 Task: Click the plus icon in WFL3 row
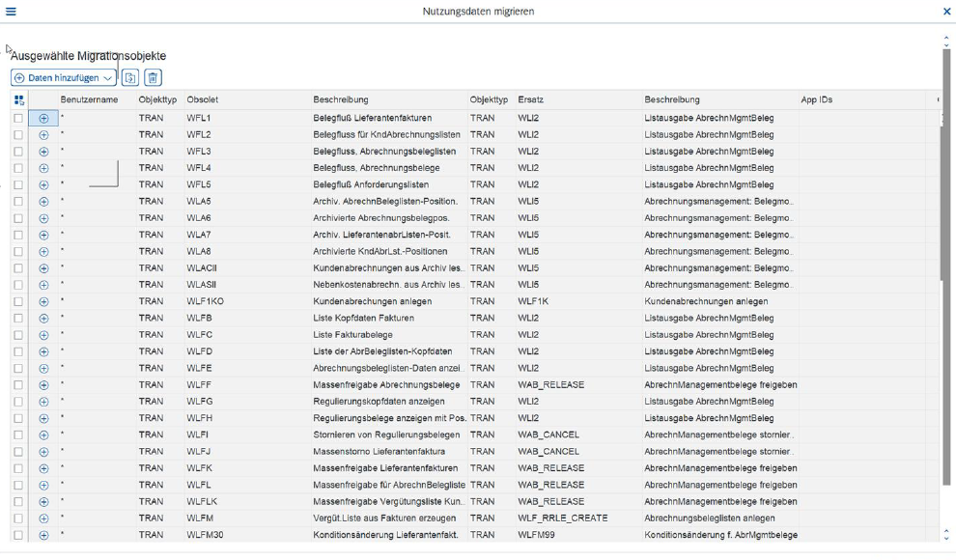(43, 152)
